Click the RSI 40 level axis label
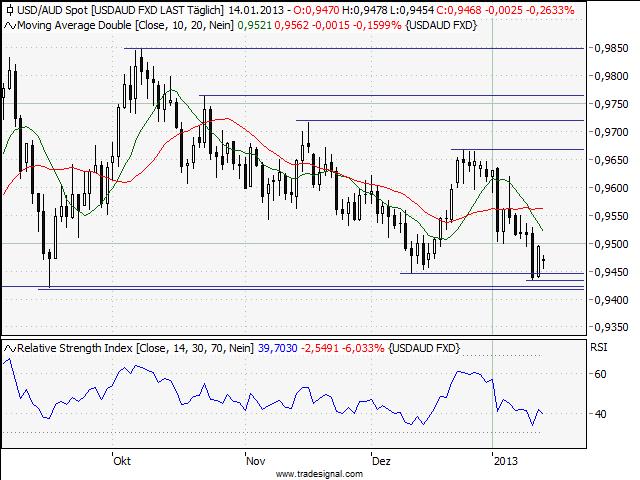 coord(601,414)
